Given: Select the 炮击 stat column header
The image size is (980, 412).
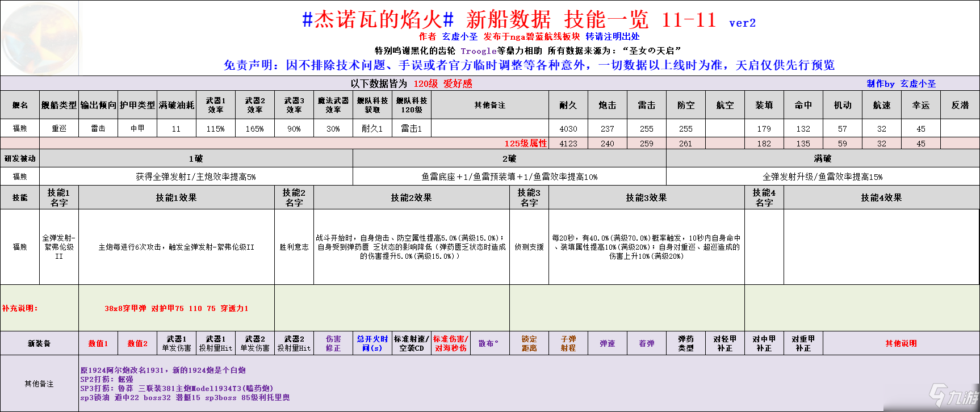Looking at the screenshot, I should (x=608, y=105).
